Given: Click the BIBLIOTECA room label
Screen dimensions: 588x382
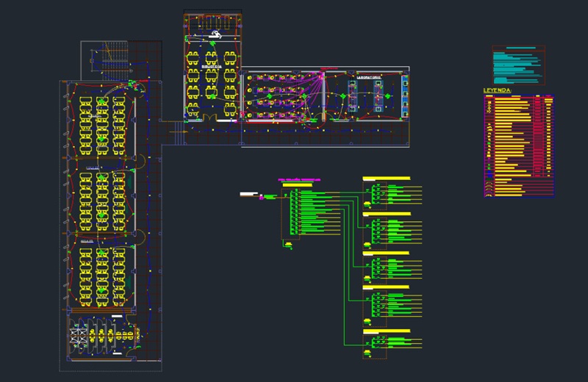Looking at the screenshot, I should [x=212, y=67].
